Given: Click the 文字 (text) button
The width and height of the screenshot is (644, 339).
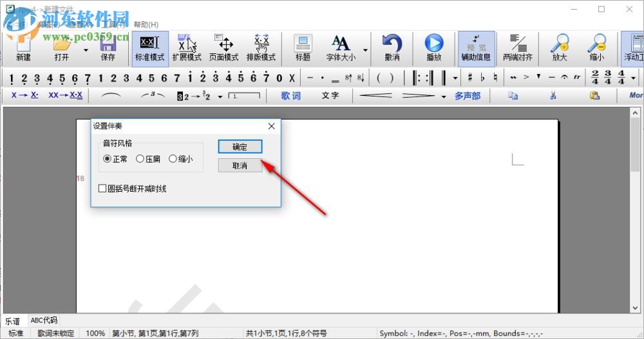Looking at the screenshot, I should point(330,96).
